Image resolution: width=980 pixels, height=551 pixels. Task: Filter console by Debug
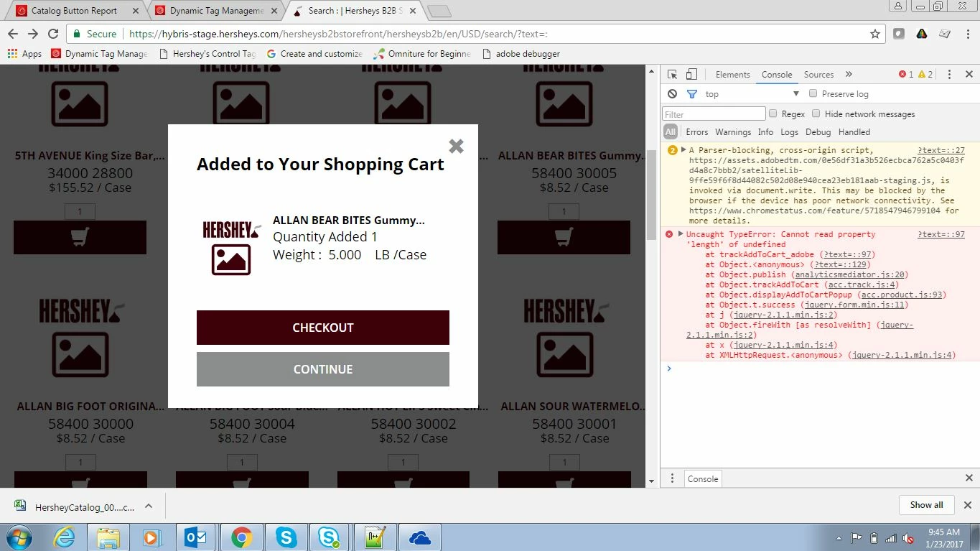818,132
